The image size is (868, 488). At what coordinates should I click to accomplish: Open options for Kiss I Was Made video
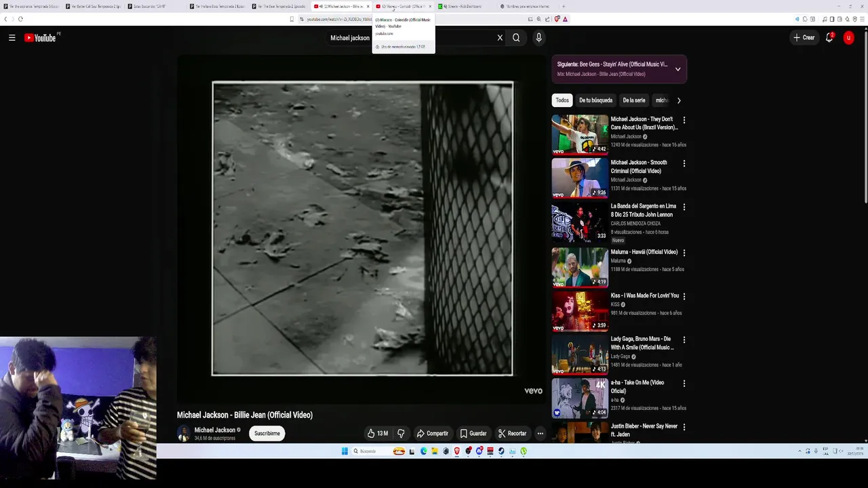(x=684, y=296)
